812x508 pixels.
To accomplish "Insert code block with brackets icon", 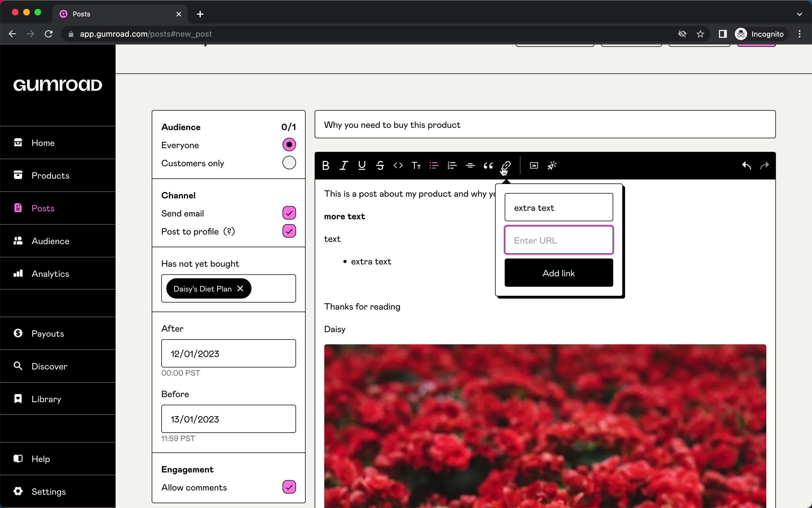I will 398,165.
